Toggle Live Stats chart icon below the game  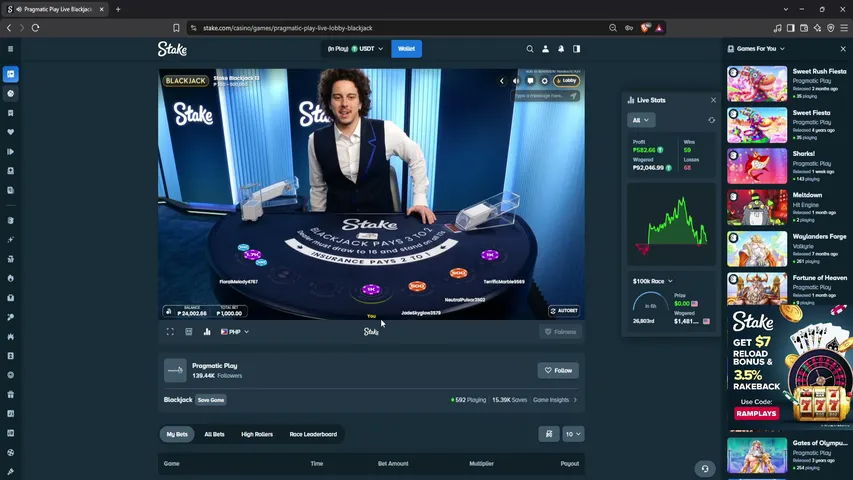click(x=207, y=331)
